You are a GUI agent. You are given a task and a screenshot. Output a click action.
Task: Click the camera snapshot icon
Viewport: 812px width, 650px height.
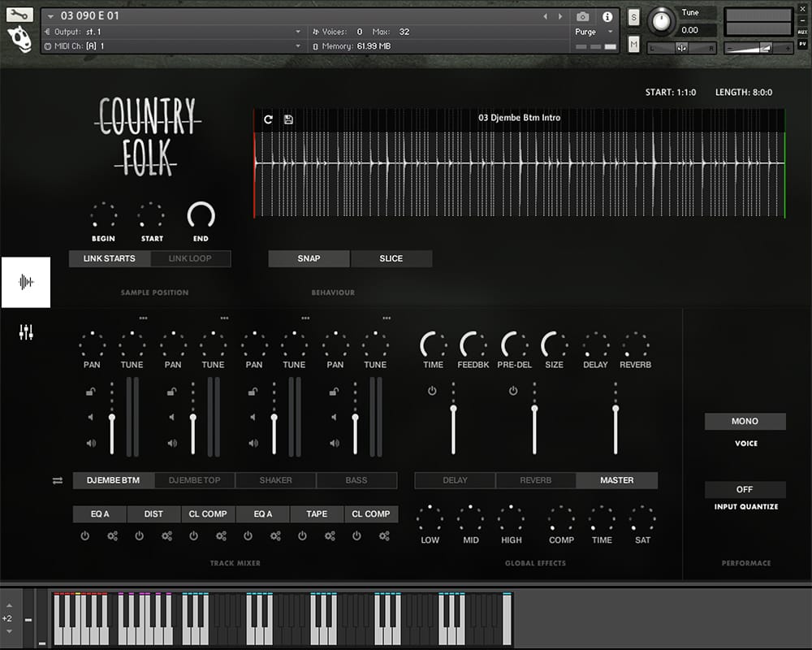pyautogui.click(x=582, y=16)
